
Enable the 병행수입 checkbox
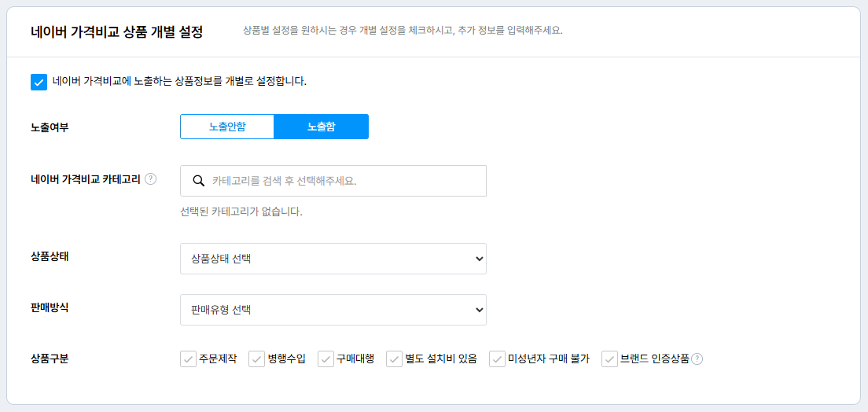257,359
